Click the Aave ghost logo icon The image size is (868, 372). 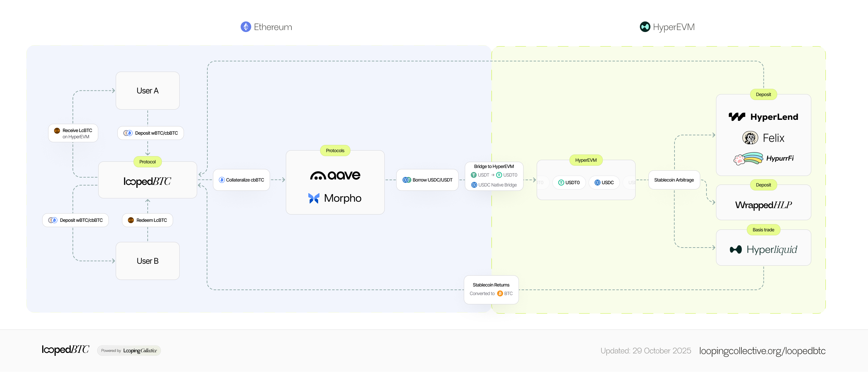(x=318, y=176)
